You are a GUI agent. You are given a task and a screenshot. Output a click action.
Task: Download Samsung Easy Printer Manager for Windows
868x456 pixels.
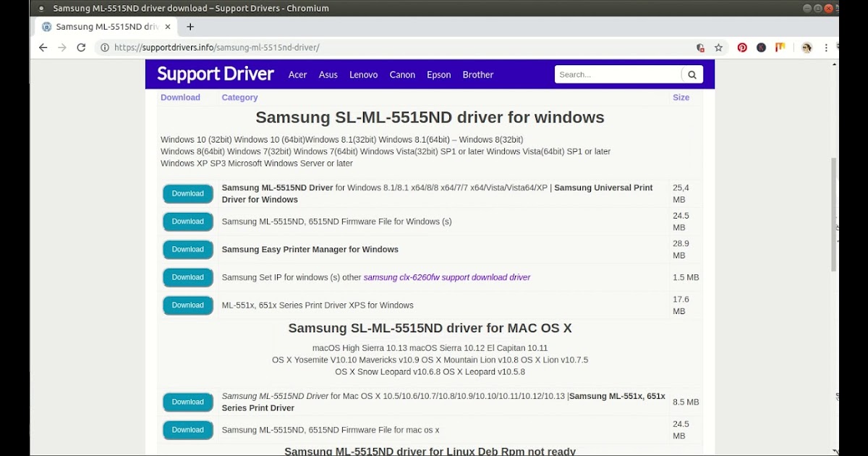(x=188, y=250)
